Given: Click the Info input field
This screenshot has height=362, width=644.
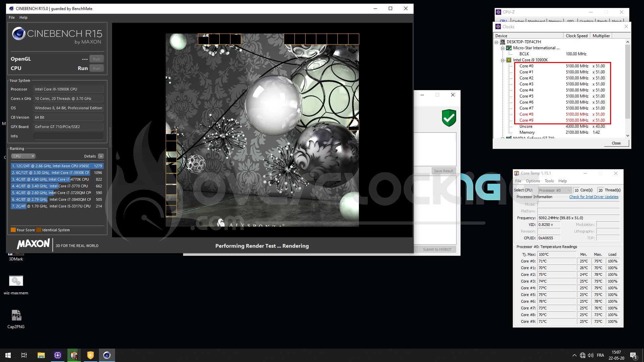Looking at the screenshot, I should (68, 136).
